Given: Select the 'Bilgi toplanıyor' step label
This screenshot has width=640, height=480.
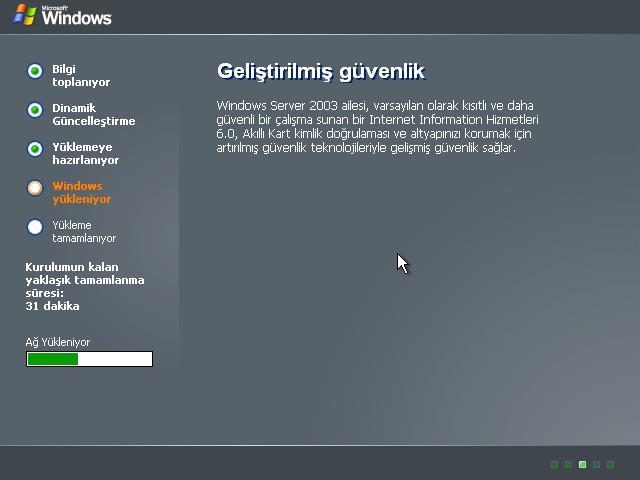Looking at the screenshot, I should [81, 76].
